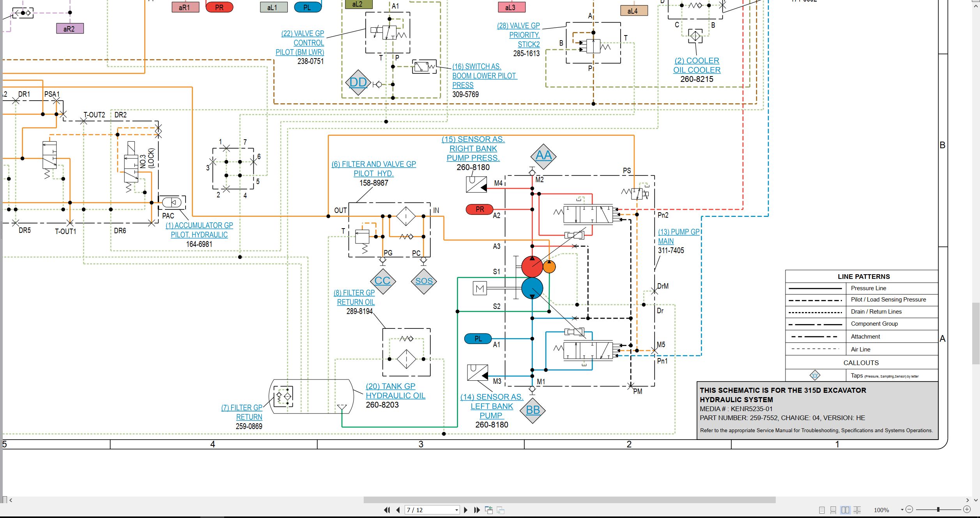Click the aL3 pink port label
Image resolution: width=980 pixels, height=518 pixels.
[x=512, y=7]
